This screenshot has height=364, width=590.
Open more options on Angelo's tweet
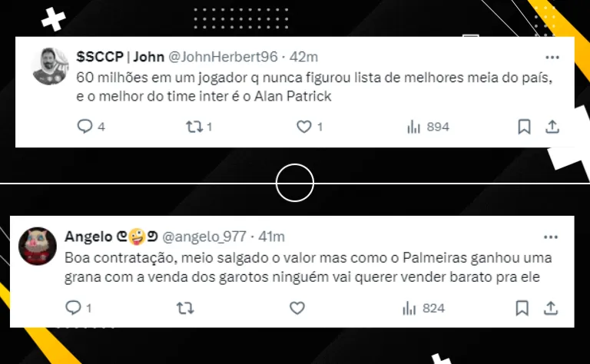click(x=551, y=237)
